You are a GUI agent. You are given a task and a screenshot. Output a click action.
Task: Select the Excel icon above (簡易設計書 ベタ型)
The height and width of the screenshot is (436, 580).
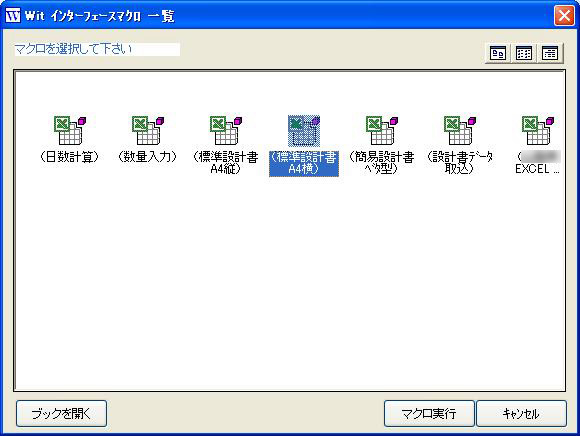click(382, 131)
